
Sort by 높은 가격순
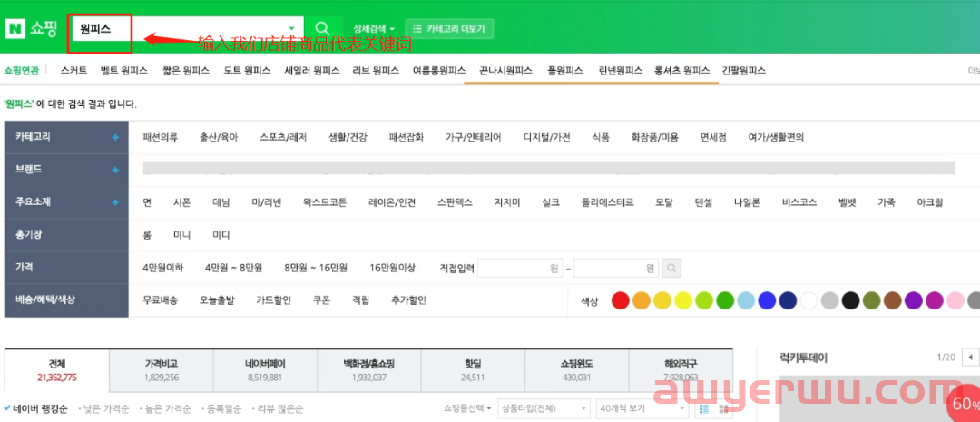pyautogui.click(x=167, y=409)
